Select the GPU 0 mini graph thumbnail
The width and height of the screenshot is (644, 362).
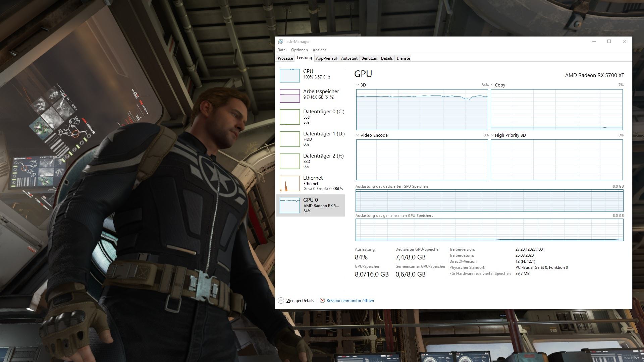pos(290,205)
